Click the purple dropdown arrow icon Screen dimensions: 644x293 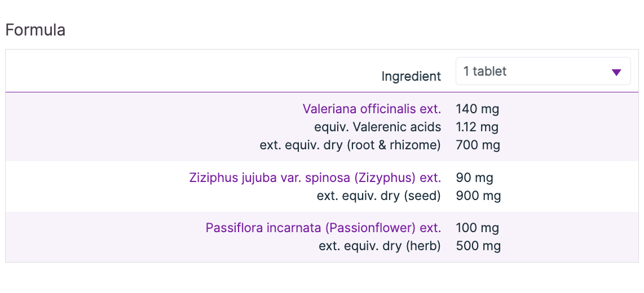point(616,72)
